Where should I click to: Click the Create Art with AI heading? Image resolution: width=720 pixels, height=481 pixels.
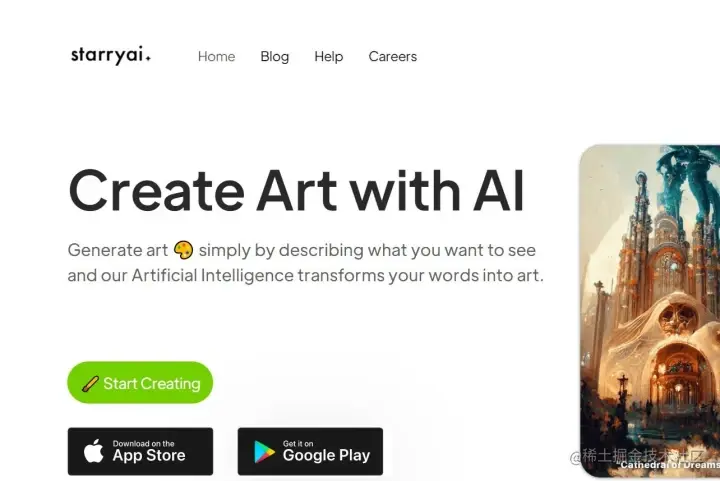tap(296, 190)
